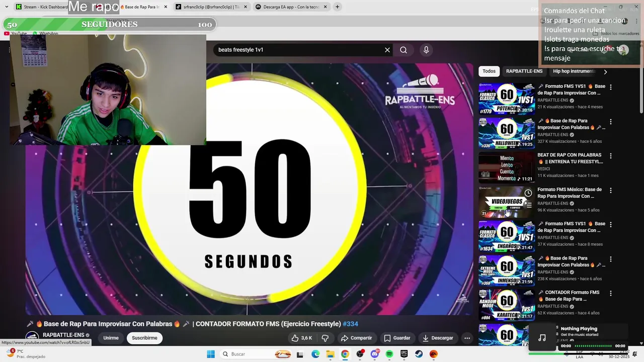Open the more actions menu beside Descargar
Image resolution: width=644 pixels, height=362 pixels.
point(467,338)
